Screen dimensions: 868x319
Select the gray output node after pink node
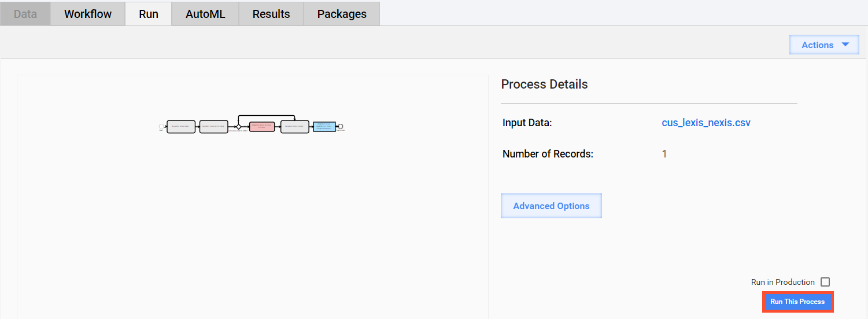[x=295, y=127]
